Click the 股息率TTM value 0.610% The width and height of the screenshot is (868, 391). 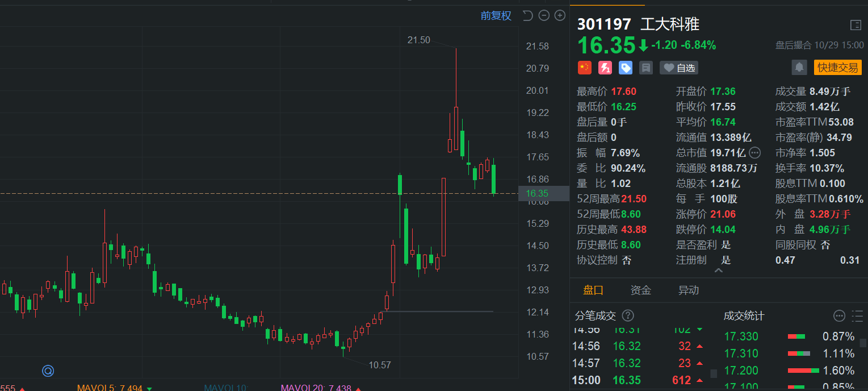point(846,199)
